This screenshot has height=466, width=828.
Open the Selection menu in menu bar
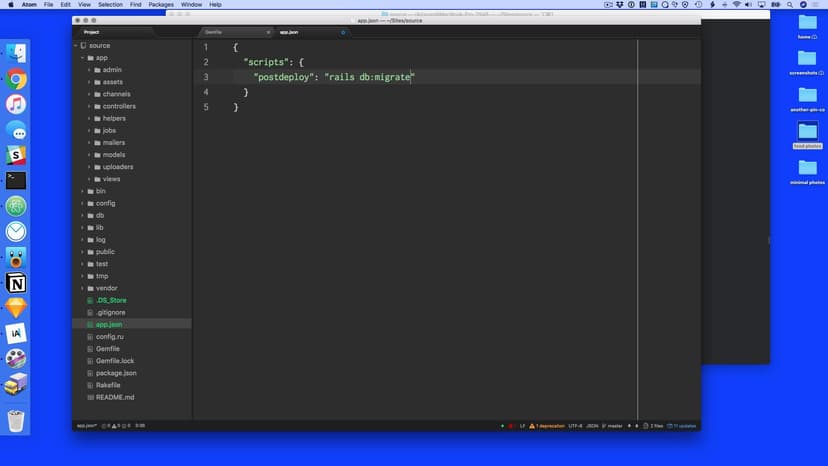[x=110, y=5]
